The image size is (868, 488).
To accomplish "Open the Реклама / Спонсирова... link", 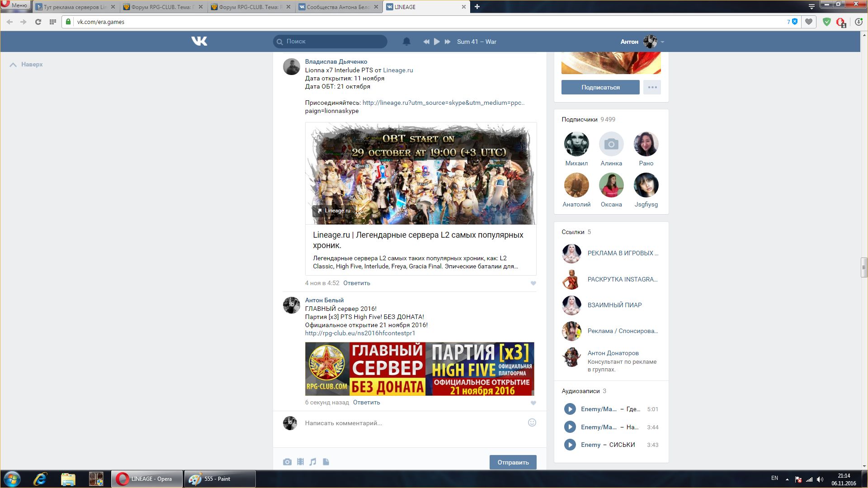I will coord(623,331).
